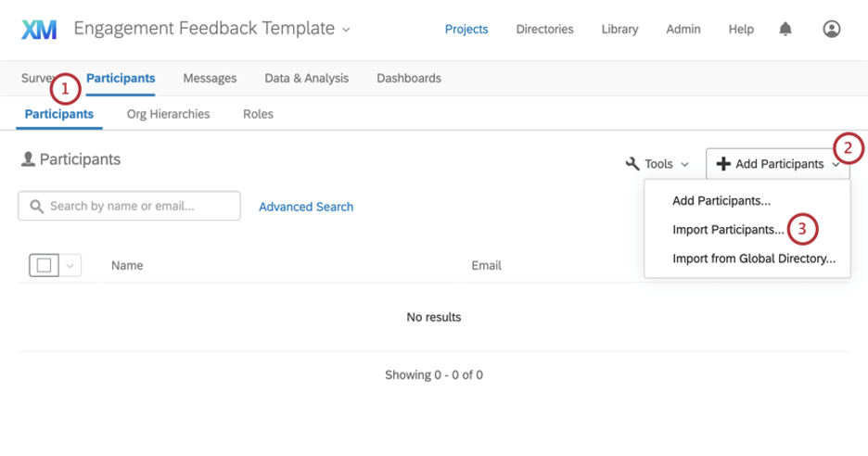
Task: Go to Directories in top navigation
Action: click(x=544, y=30)
